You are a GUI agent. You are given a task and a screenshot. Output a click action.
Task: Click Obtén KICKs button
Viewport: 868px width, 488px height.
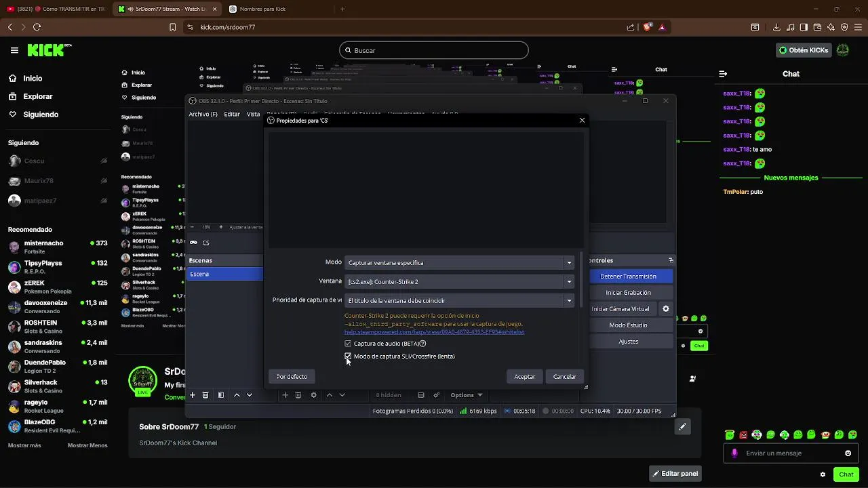(x=804, y=50)
